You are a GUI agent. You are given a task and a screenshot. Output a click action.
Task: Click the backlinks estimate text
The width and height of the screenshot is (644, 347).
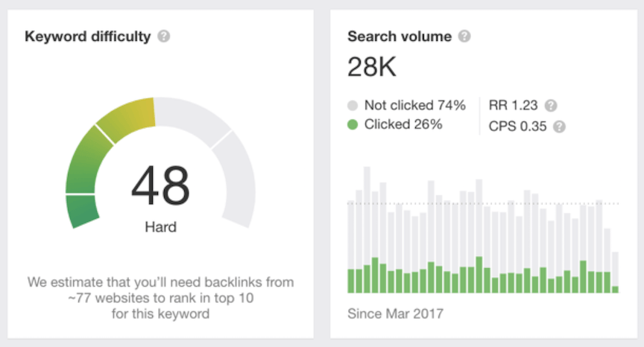[160, 298]
